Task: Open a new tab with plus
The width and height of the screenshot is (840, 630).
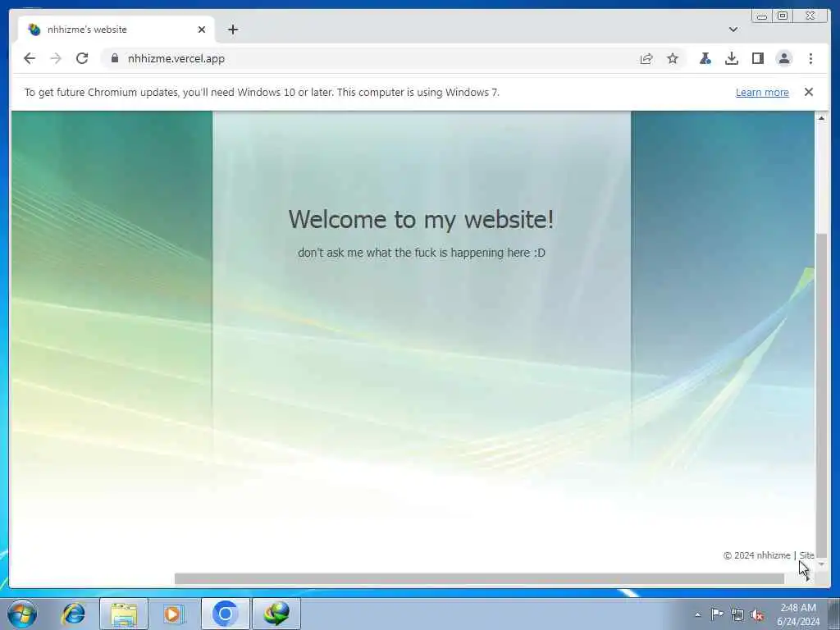Action: [232, 30]
